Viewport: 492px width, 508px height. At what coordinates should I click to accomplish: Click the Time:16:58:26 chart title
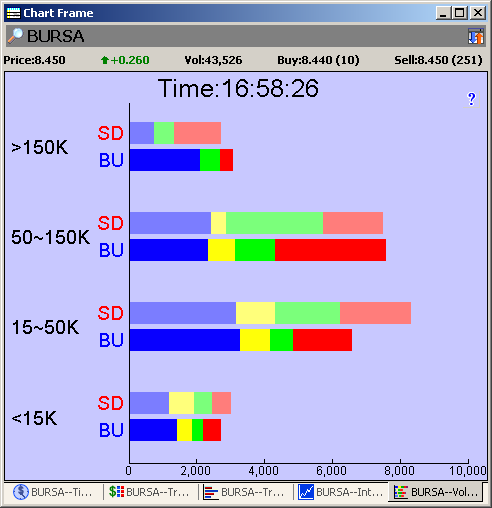(238, 89)
